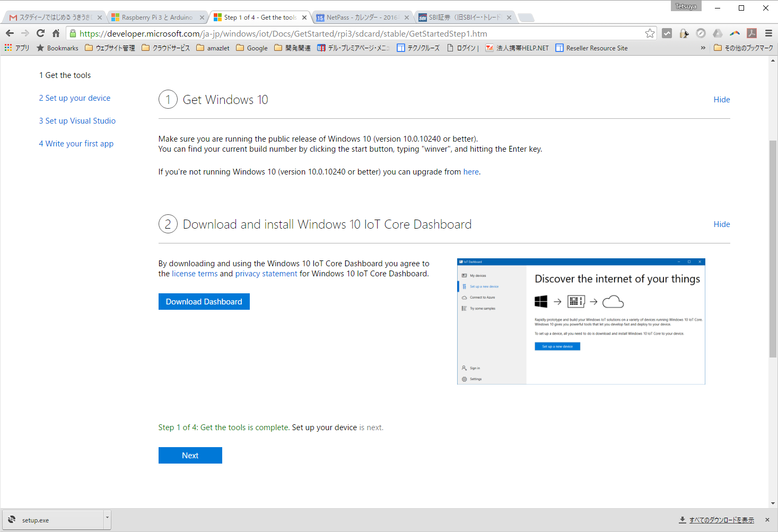
Task: Click the IoT Dashboard preview screenshot
Action: (x=581, y=321)
